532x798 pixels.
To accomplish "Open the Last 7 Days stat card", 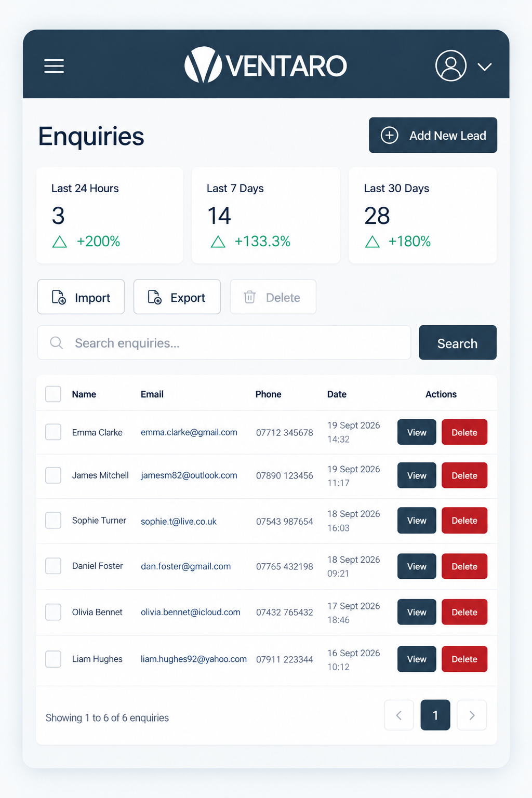I will tap(265, 215).
